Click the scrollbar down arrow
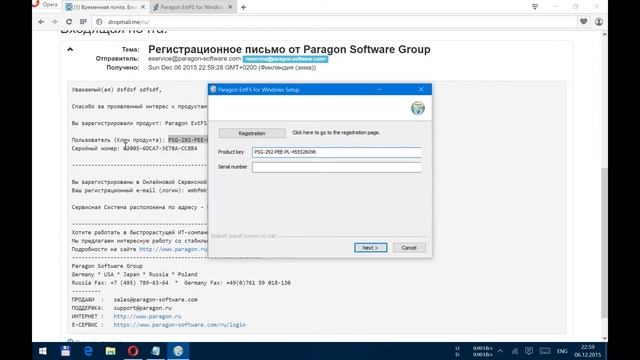 click(604, 338)
